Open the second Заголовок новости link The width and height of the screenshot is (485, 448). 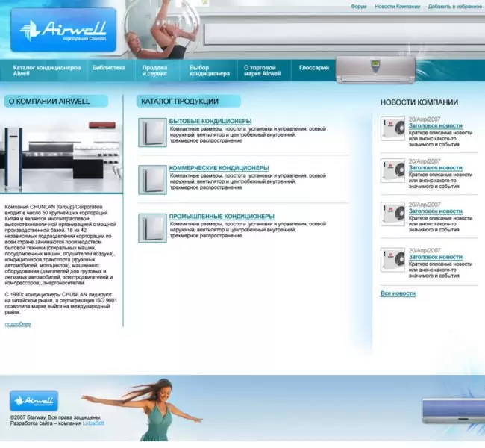coord(436,168)
